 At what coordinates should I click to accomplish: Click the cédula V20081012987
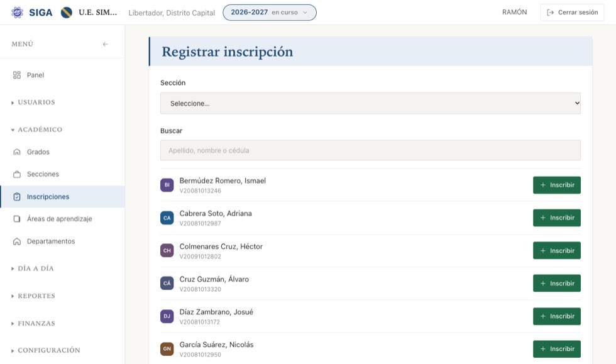[201, 224]
